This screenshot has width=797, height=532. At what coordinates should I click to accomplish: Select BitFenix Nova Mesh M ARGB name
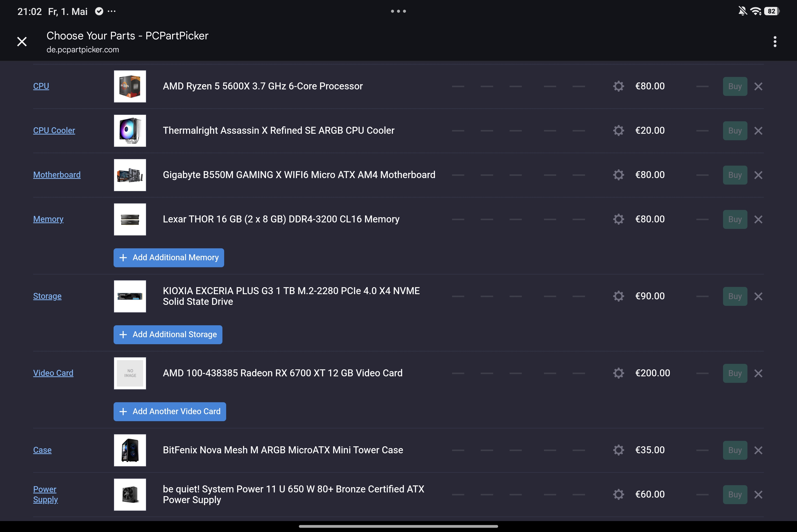pos(283,450)
